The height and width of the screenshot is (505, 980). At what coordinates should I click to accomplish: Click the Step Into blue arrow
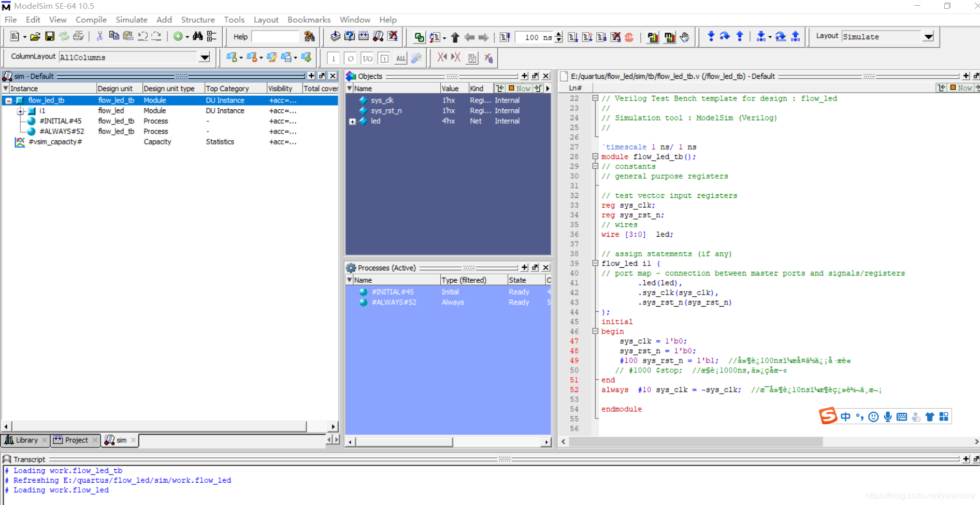tap(711, 36)
